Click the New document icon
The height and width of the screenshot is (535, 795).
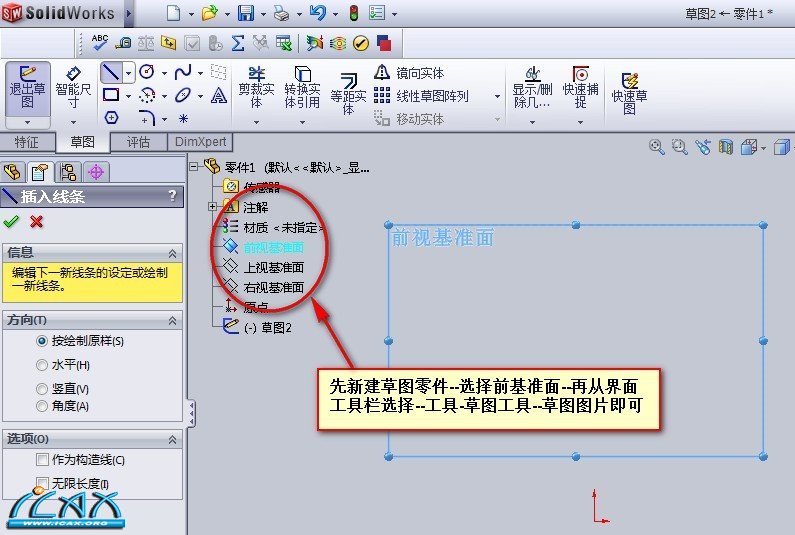(x=173, y=13)
